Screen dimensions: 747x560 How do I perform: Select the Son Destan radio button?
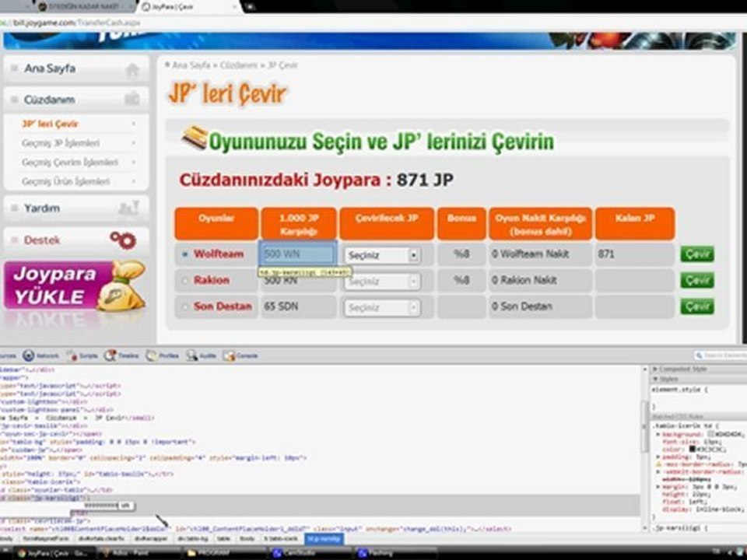(185, 306)
